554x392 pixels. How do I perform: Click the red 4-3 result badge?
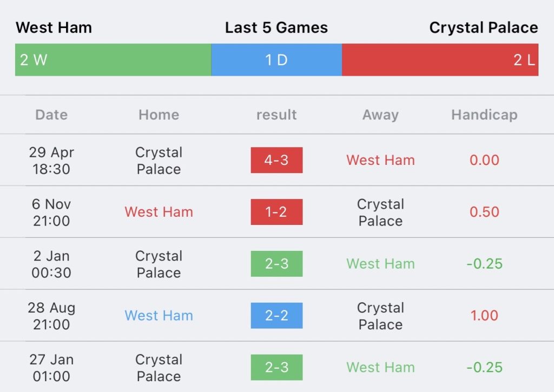click(276, 160)
